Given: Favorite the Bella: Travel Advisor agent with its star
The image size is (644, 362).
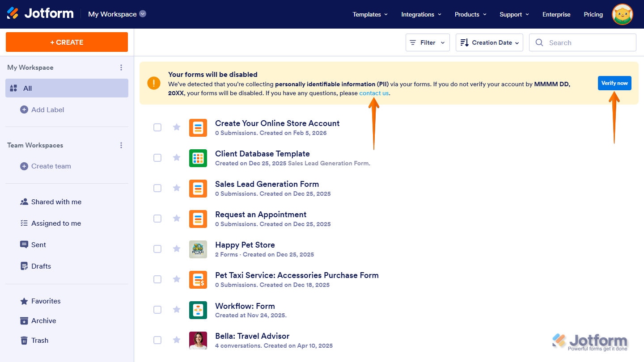Looking at the screenshot, I should coord(176,340).
